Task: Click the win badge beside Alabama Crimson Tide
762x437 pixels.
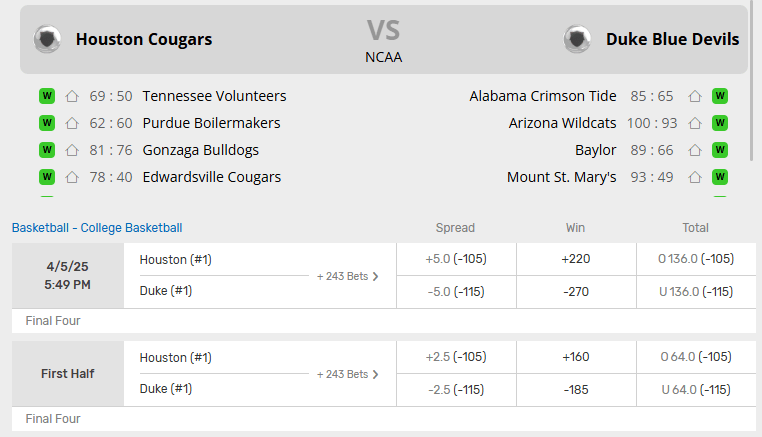Action: coord(720,97)
